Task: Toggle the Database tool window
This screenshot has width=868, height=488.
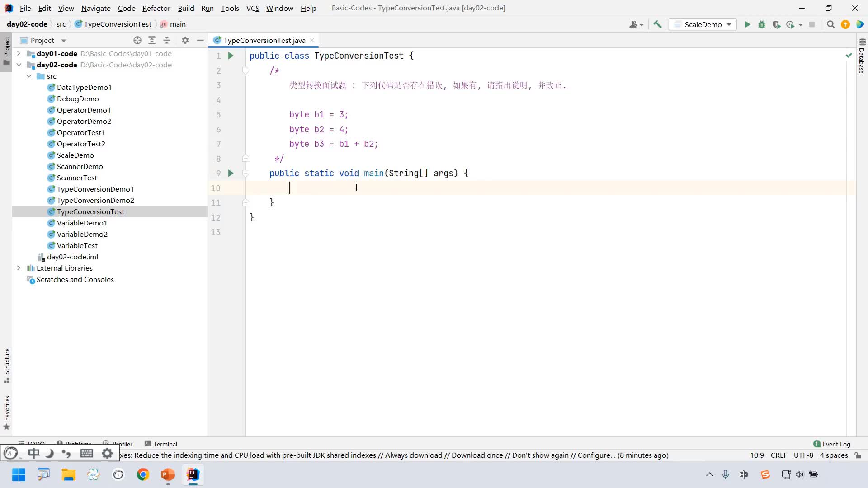Action: (862, 56)
